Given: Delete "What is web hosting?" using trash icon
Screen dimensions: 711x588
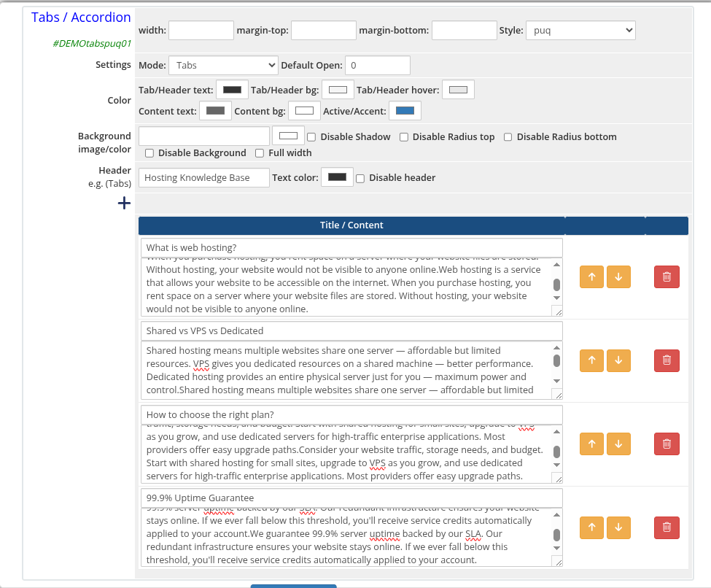Looking at the screenshot, I should coord(666,276).
